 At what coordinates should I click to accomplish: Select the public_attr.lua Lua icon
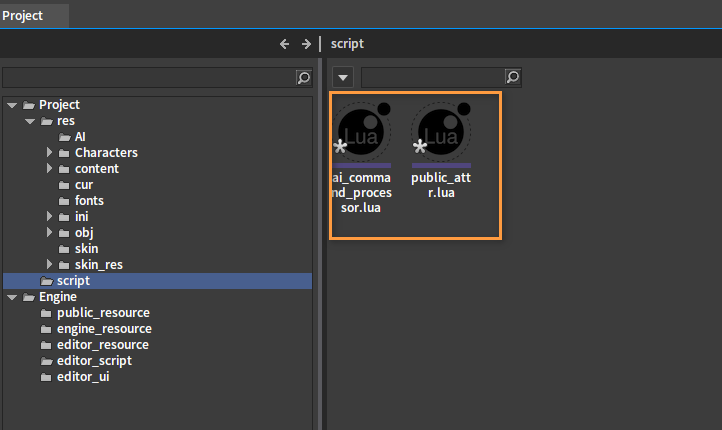coord(441,132)
